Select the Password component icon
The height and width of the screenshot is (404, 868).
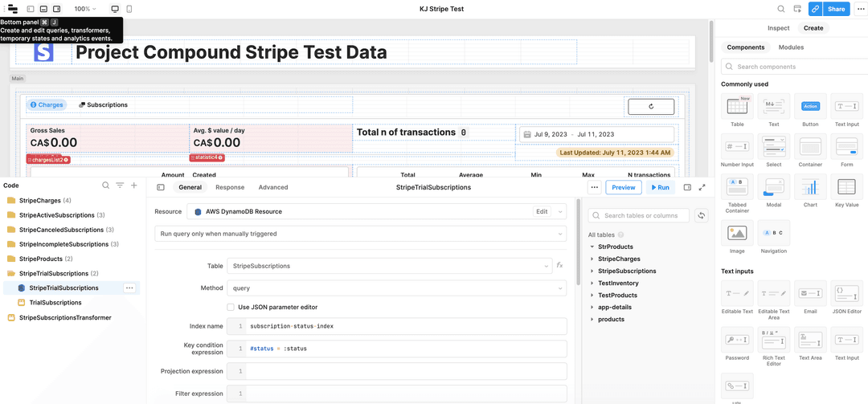737,340
